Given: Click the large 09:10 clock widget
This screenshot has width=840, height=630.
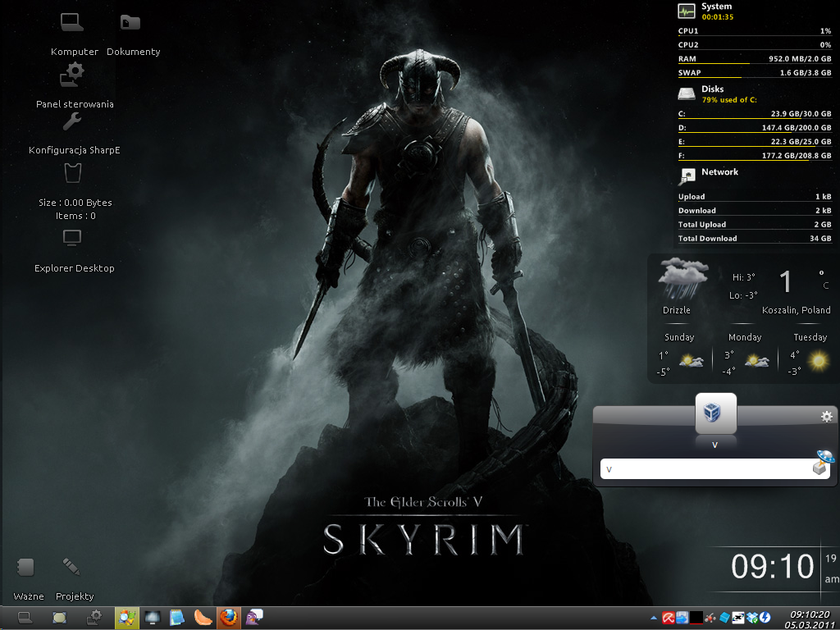Looking at the screenshot, I should click(772, 566).
